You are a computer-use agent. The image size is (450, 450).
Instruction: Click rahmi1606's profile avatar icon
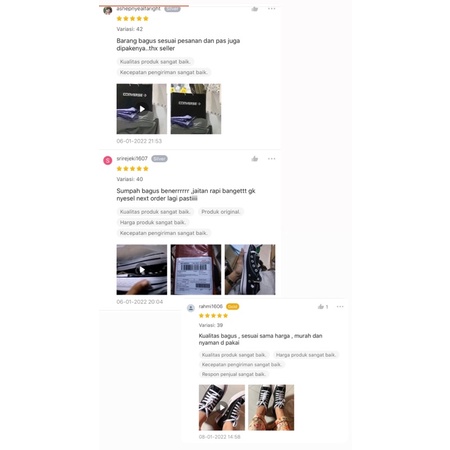[191, 308]
